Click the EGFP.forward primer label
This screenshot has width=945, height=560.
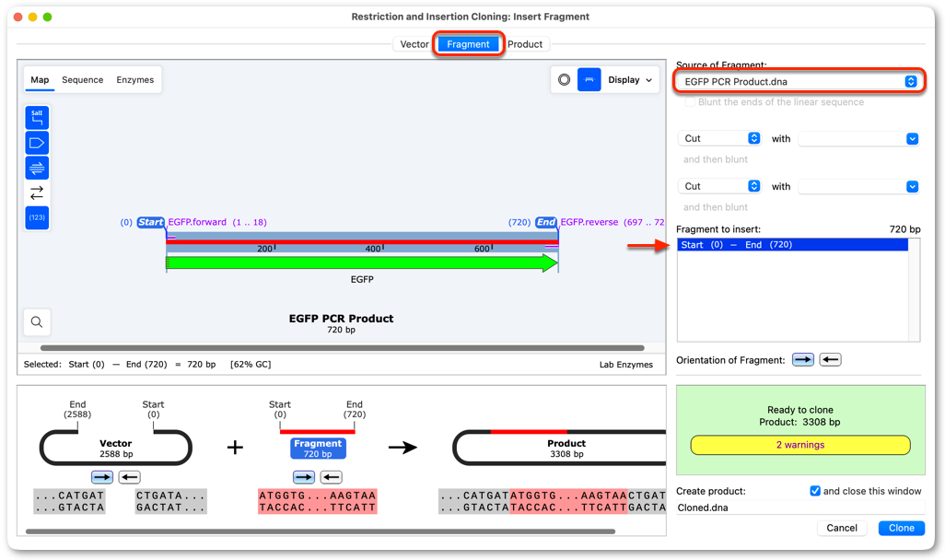point(217,222)
